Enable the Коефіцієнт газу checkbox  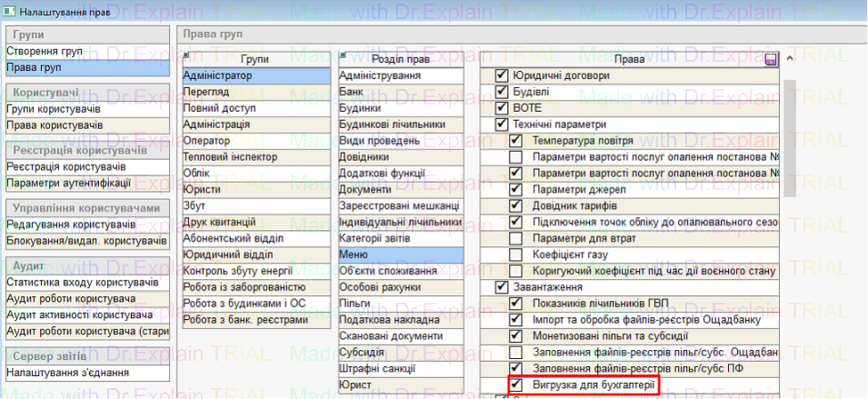click(x=515, y=255)
